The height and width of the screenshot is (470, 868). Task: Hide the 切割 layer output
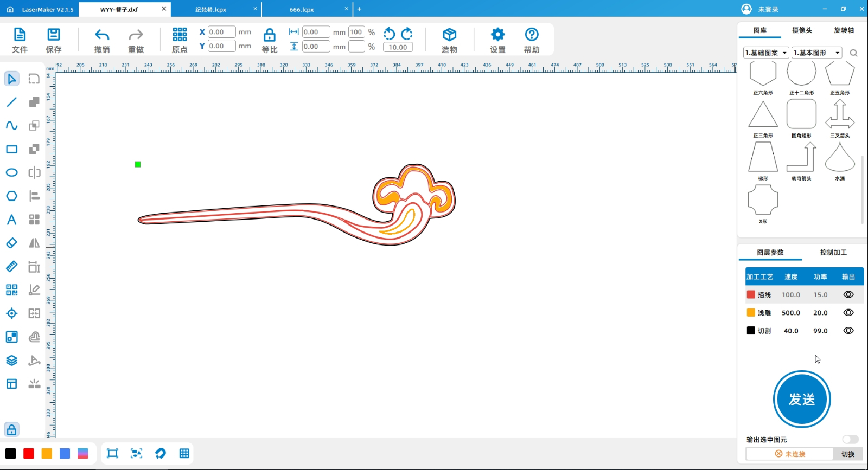pos(848,331)
